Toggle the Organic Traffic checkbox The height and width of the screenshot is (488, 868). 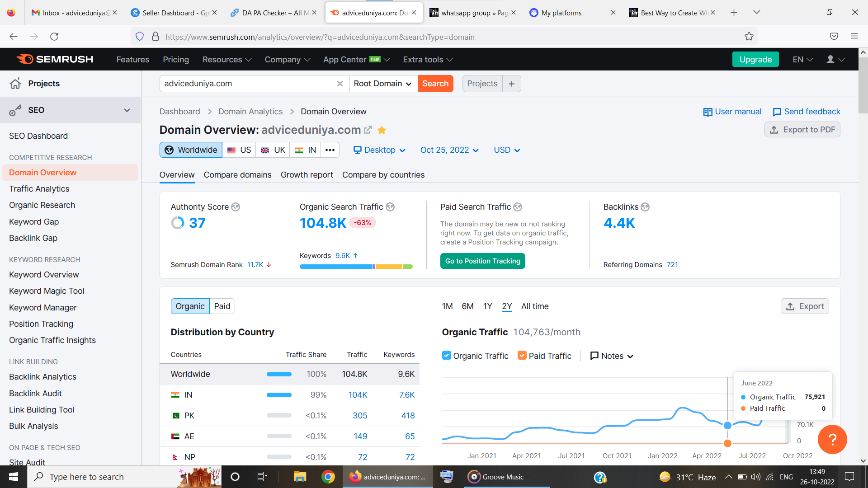[446, 356]
